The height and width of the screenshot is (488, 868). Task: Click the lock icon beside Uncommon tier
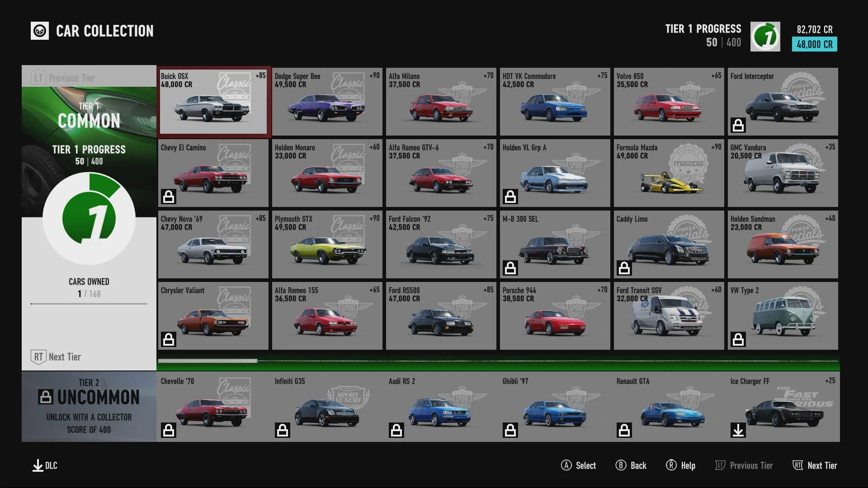pyautogui.click(x=45, y=397)
